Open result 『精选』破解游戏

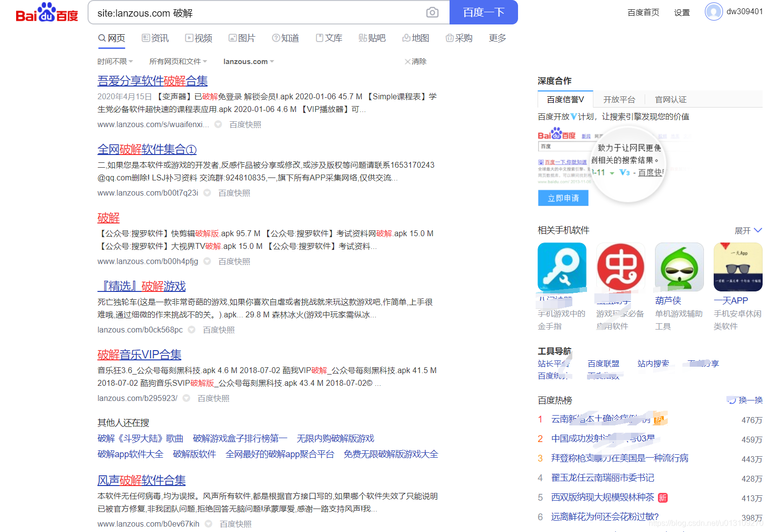141,286
